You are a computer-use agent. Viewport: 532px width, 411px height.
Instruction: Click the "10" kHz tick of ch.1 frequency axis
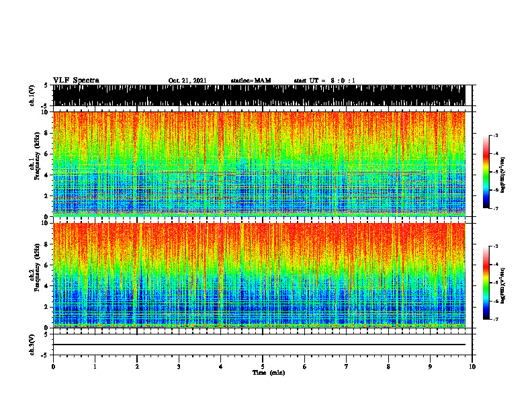pos(46,112)
